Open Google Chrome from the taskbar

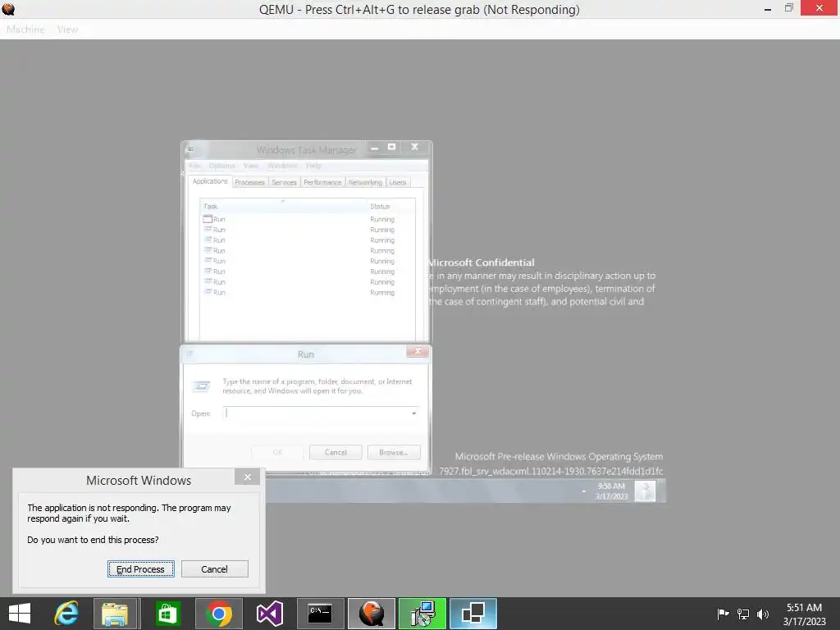(218, 614)
